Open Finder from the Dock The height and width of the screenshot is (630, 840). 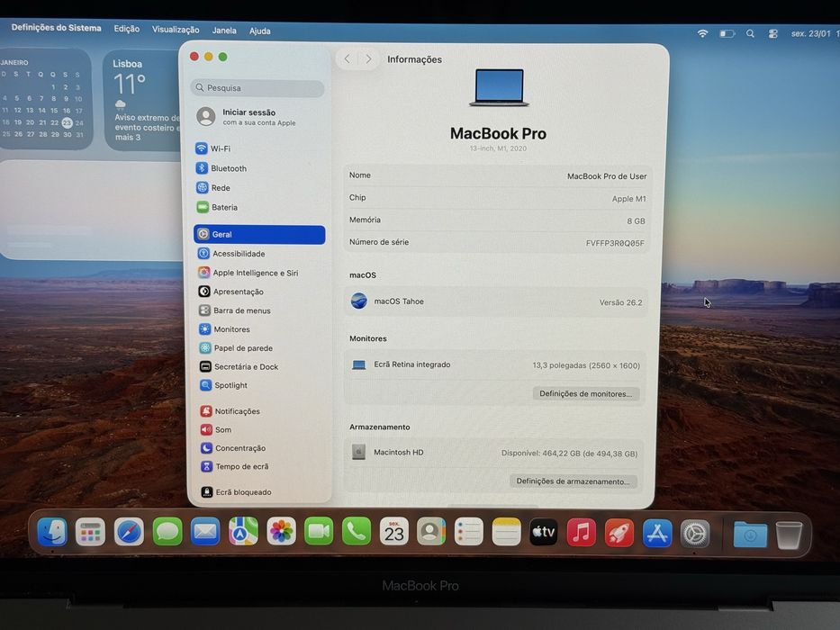click(52, 531)
